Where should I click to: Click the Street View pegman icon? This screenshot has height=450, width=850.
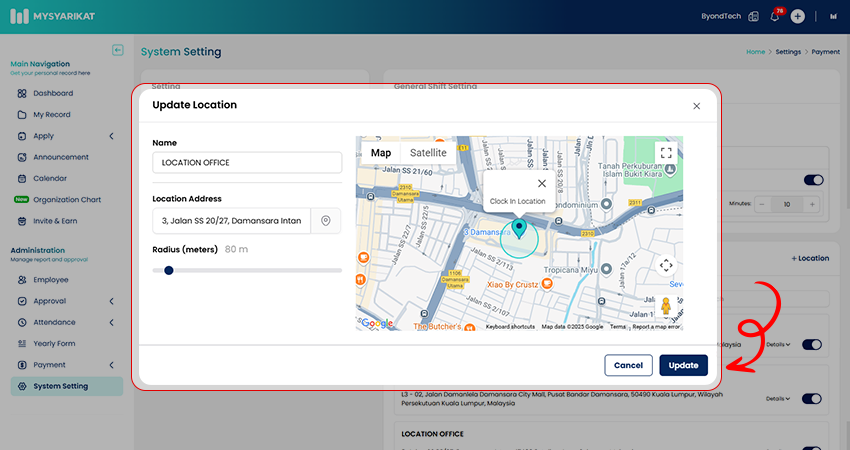click(666, 306)
